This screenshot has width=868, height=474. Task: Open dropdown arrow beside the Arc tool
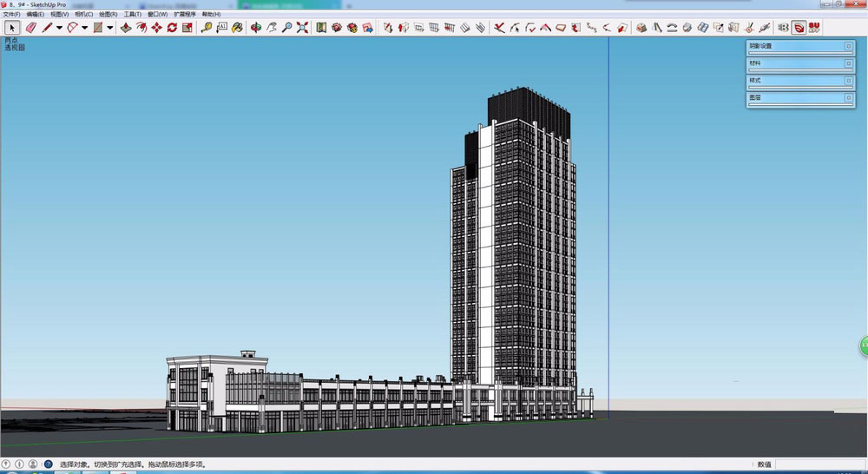(84, 28)
